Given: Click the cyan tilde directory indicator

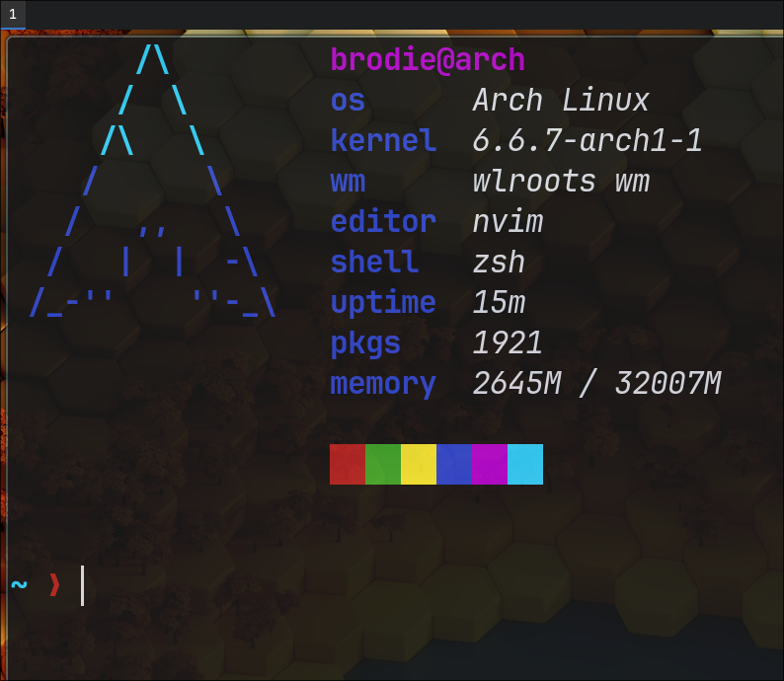Looking at the screenshot, I should (x=19, y=585).
